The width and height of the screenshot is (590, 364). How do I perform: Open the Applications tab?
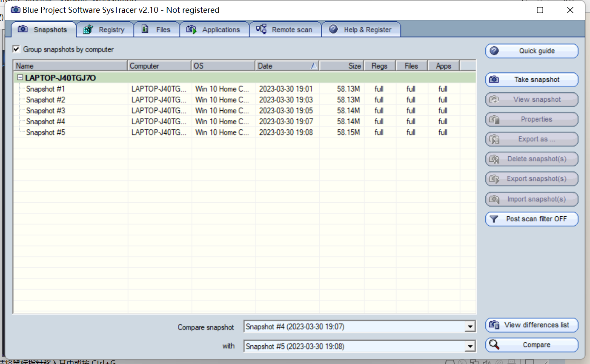pyautogui.click(x=214, y=29)
